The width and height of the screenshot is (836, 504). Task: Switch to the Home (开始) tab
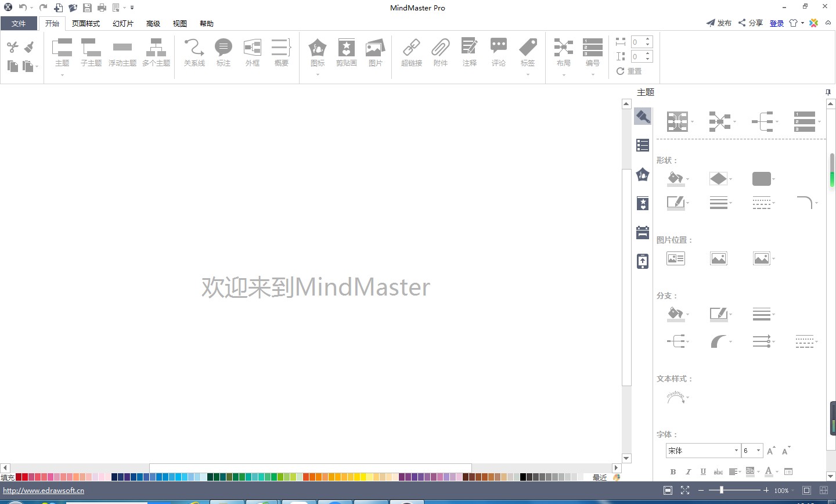tap(52, 23)
